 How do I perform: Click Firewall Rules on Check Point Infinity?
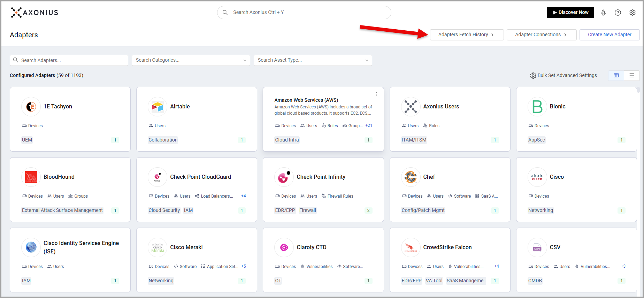(x=337, y=196)
